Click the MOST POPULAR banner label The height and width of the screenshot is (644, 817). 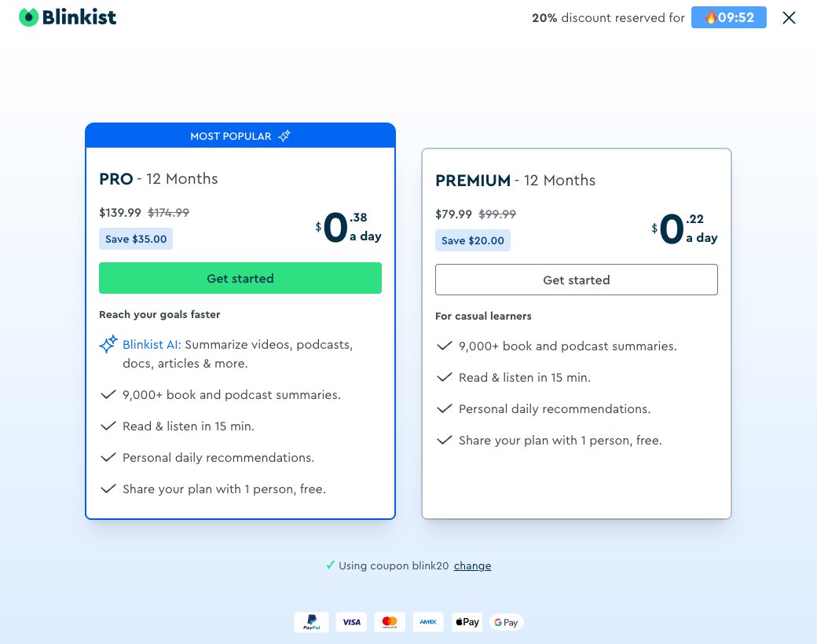coord(231,136)
